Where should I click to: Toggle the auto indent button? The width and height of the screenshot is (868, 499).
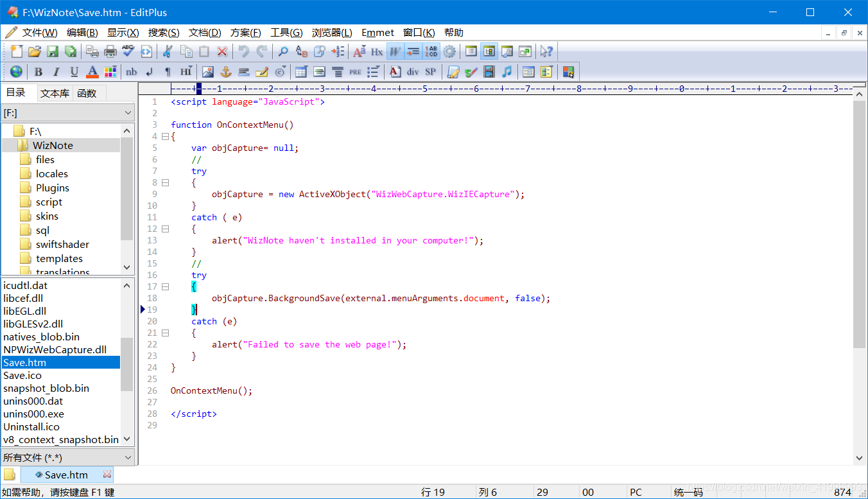[x=413, y=52]
